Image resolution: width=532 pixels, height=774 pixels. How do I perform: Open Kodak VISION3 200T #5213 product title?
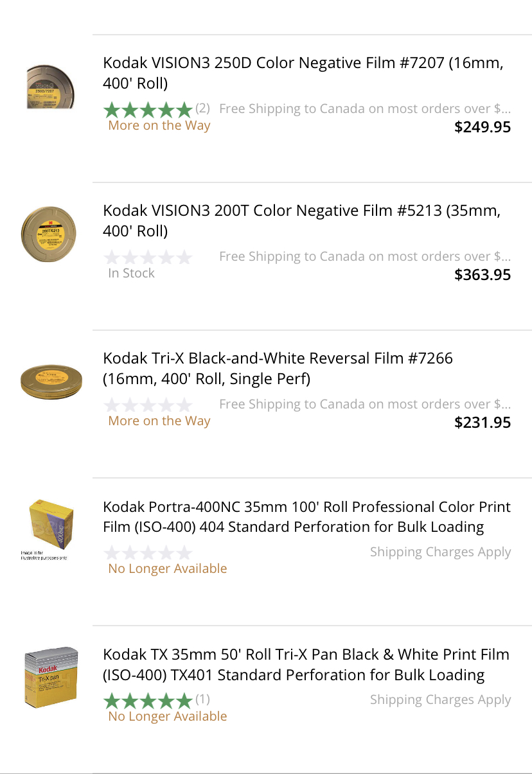coord(301,221)
